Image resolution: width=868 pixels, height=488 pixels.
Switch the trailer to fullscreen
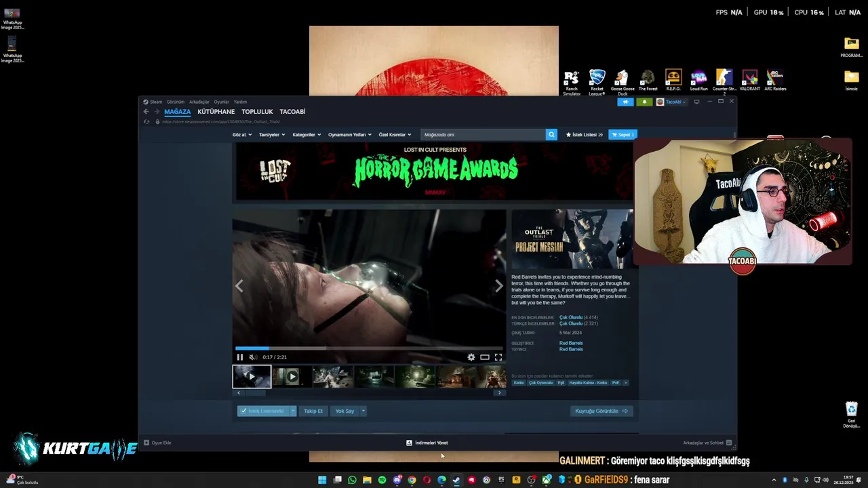498,357
